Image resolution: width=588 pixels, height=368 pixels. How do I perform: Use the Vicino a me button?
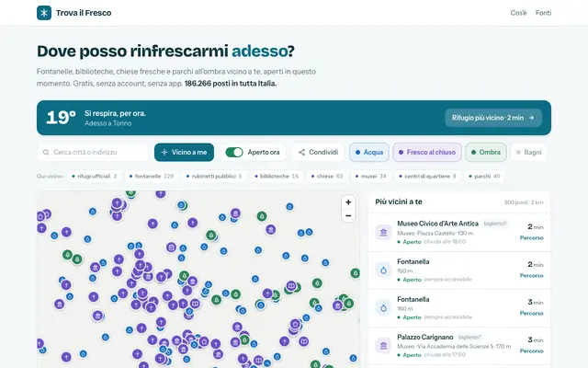click(184, 152)
